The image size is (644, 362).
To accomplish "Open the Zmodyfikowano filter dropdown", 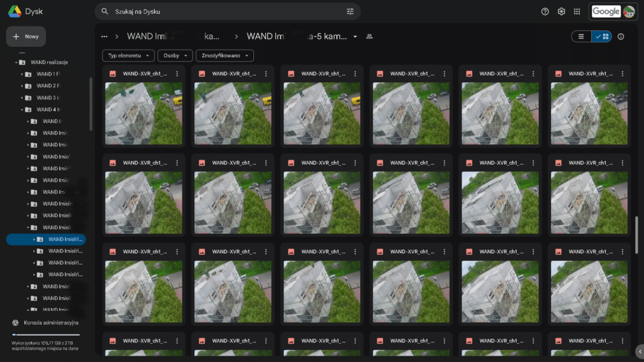I will (x=225, y=55).
